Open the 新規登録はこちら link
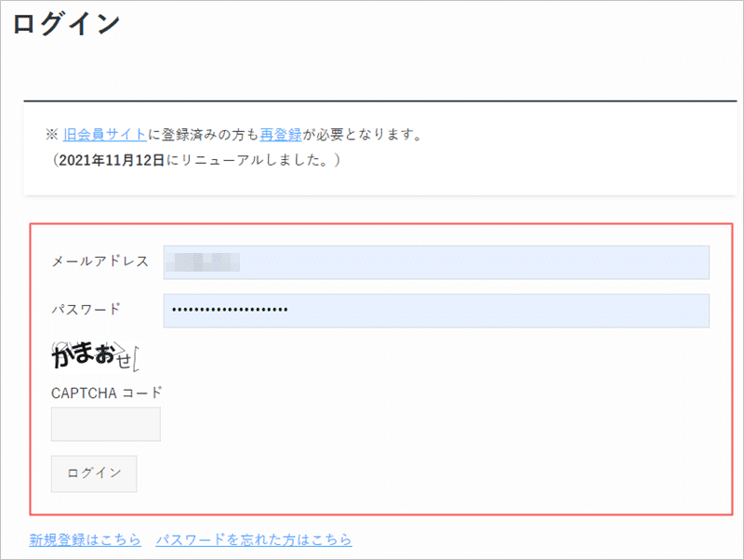 [85, 540]
